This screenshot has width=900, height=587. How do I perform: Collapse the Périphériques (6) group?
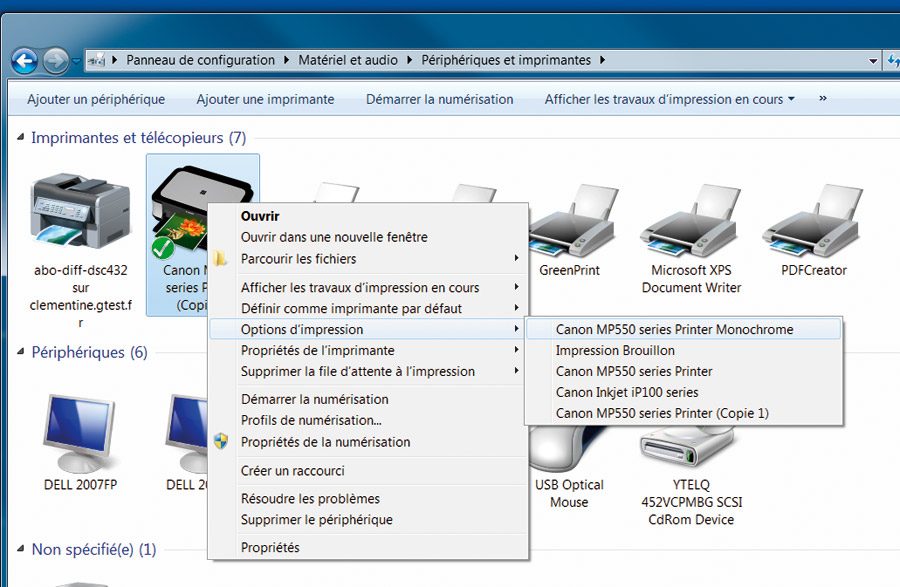point(21,352)
